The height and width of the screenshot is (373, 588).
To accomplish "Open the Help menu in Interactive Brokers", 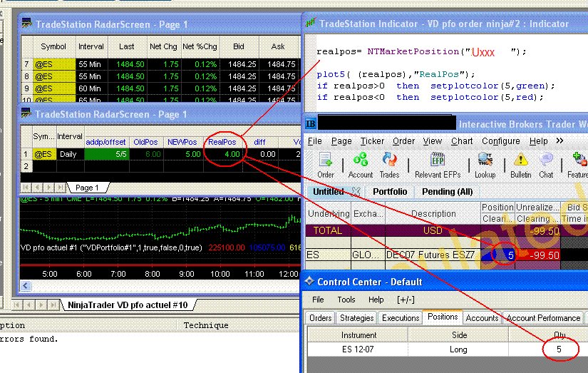I will (x=539, y=141).
